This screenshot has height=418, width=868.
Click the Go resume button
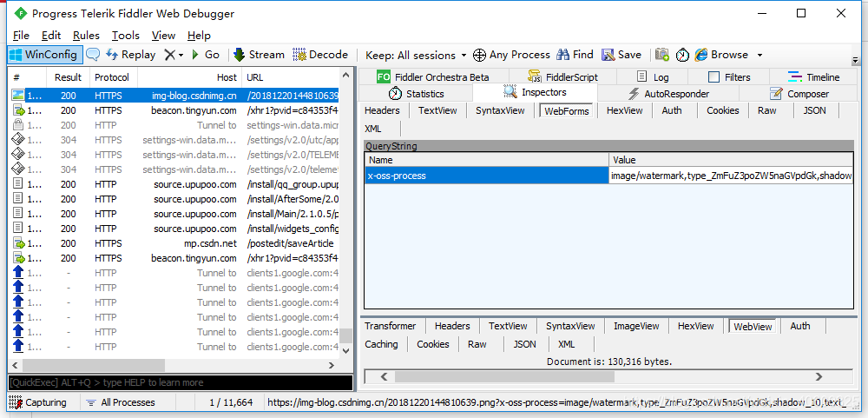(206, 55)
